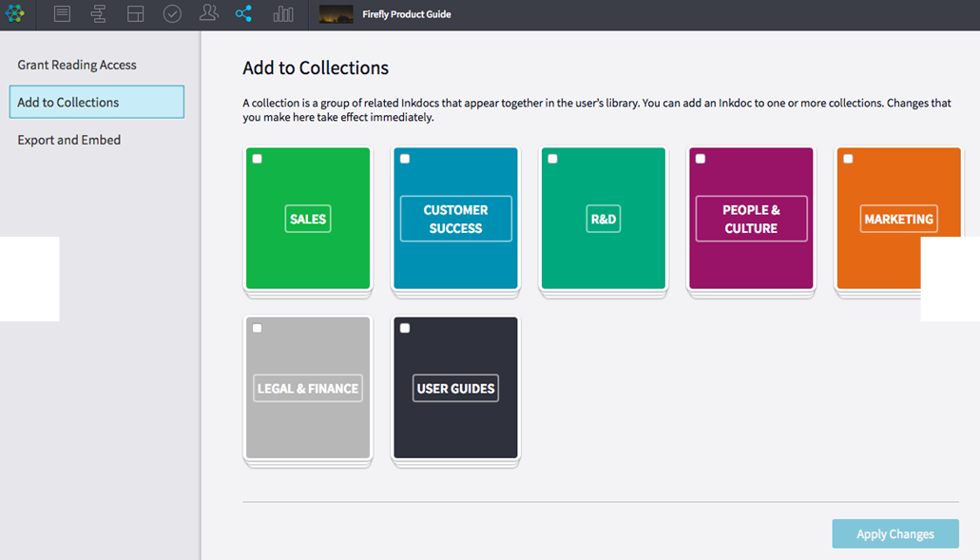Open the users collaborators icon
980x560 pixels.
(x=208, y=14)
